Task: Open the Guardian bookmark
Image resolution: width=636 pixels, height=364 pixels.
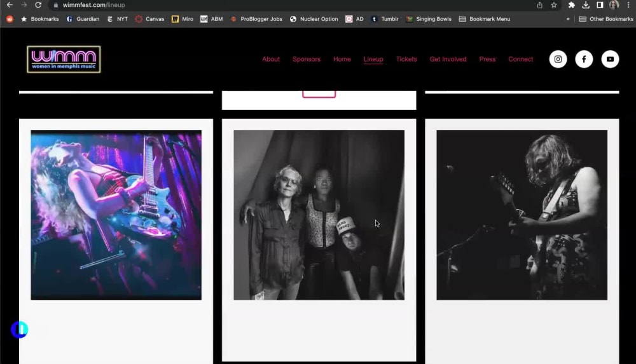Action: coord(83,19)
